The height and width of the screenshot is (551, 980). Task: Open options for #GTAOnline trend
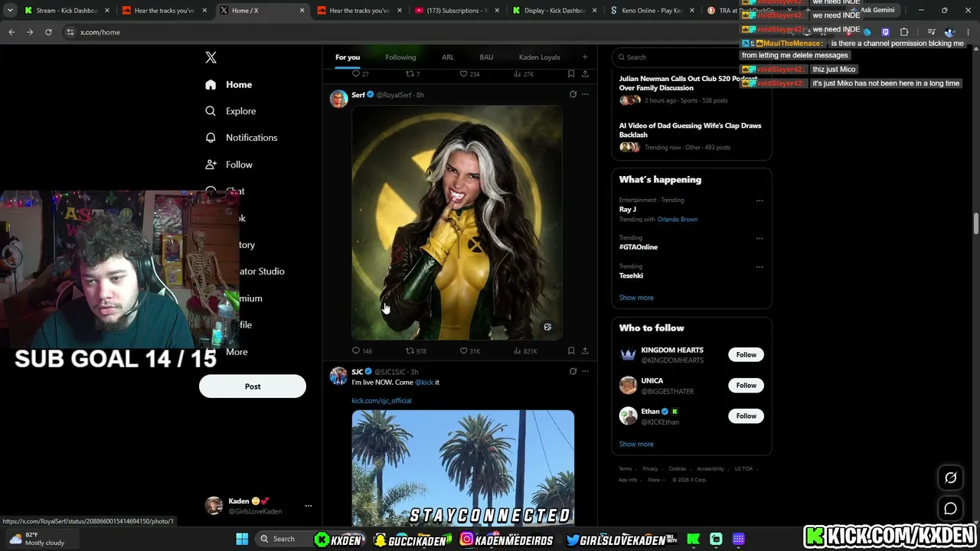click(759, 238)
